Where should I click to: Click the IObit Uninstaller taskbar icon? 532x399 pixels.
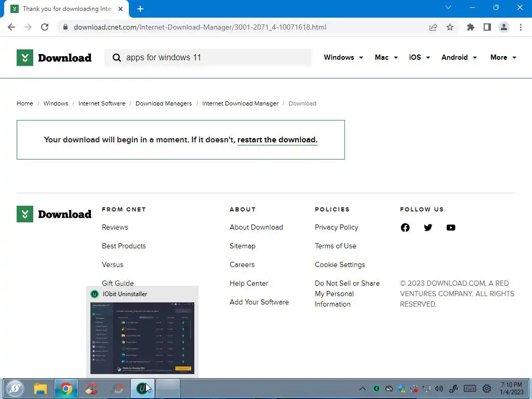[142, 389]
